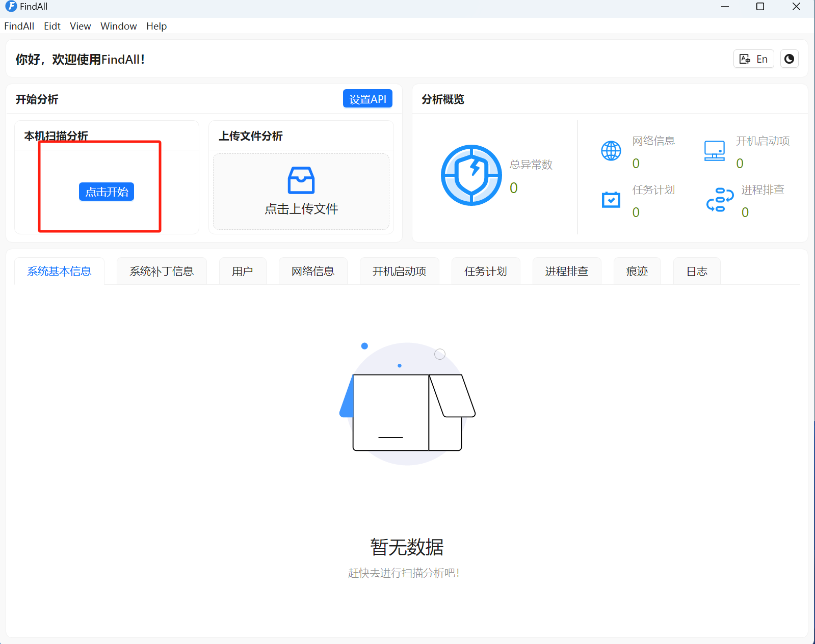
Task: Click the 总异常数 label
Action: [x=531, y=165]
